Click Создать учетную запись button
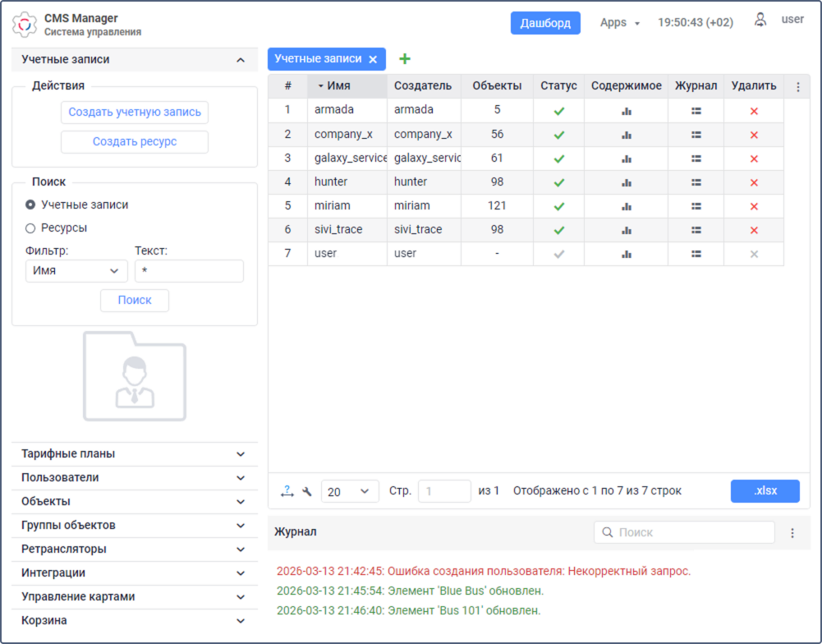 point(135,113)
